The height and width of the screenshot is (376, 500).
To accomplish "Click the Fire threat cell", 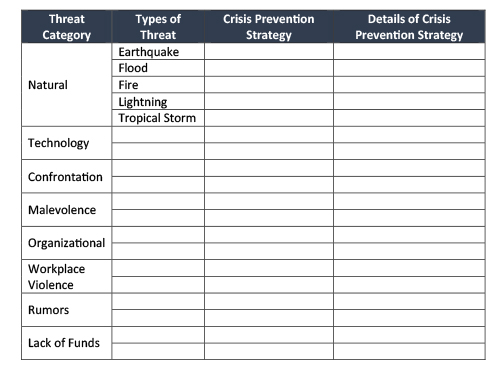I will pyautogui.click(x=158, y=85).
